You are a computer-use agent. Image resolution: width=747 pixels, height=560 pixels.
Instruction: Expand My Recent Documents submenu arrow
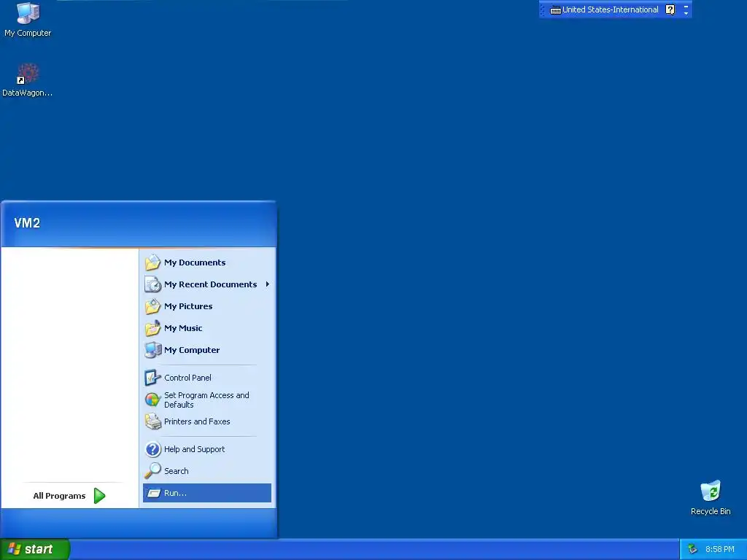pyautogui.click(x=267, y=284)
